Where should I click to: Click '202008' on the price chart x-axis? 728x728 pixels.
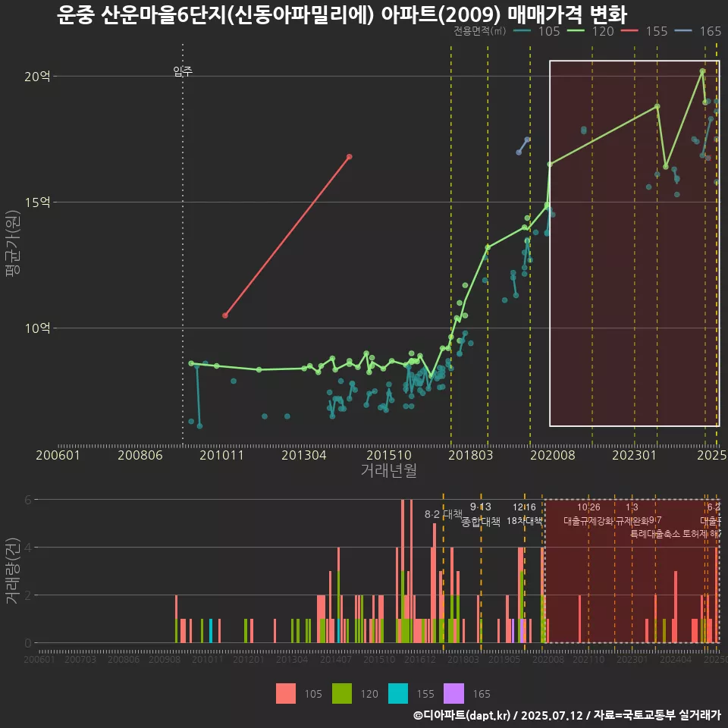click(x=553, y=455)
